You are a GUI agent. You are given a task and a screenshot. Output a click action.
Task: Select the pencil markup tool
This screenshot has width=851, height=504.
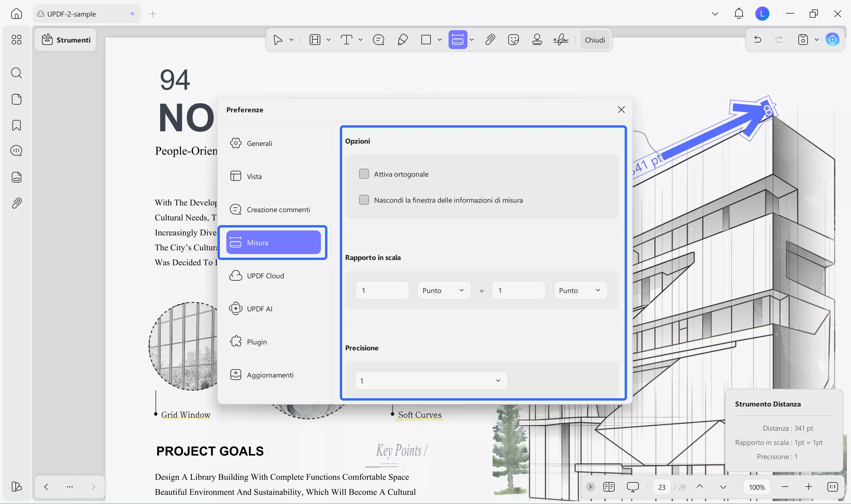click(402, 40)
